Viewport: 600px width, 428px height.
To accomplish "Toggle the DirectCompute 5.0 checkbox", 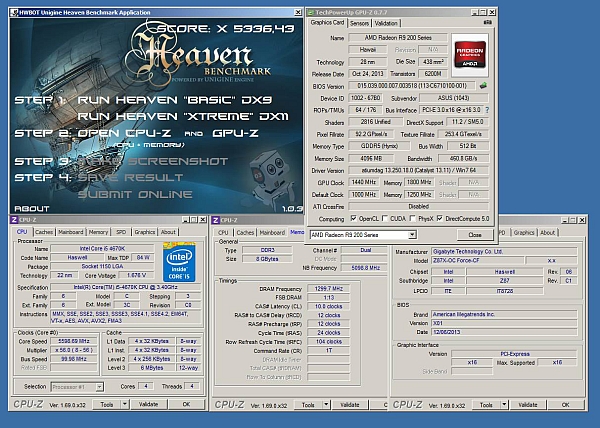I will pos(440,218).
